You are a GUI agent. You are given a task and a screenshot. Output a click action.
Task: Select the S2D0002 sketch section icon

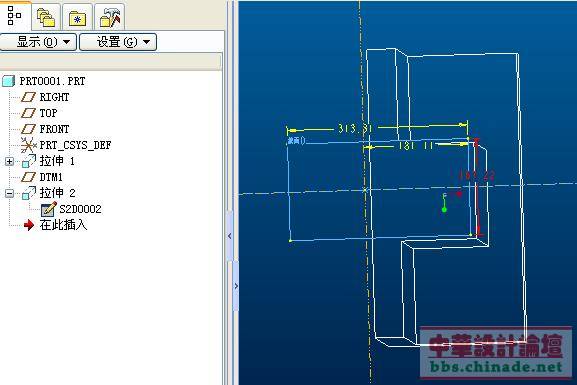pyautogui.click(x=49, y=209)
